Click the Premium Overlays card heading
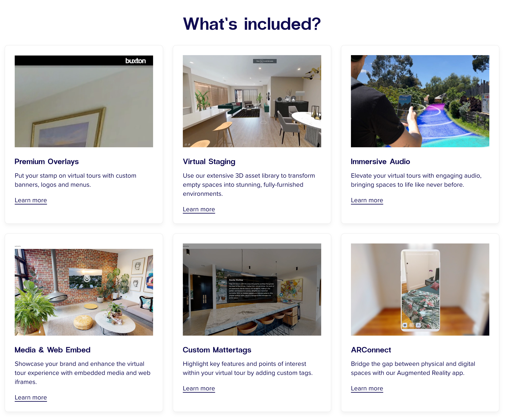Viewport: 505px width, 420px height. (x=47, y=161)
